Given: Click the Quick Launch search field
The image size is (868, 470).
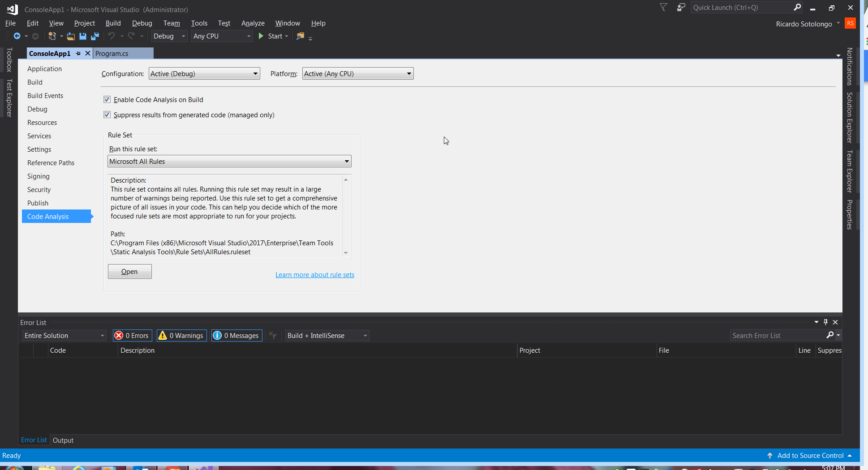Looking at the screenshot, I should [741, 8].
